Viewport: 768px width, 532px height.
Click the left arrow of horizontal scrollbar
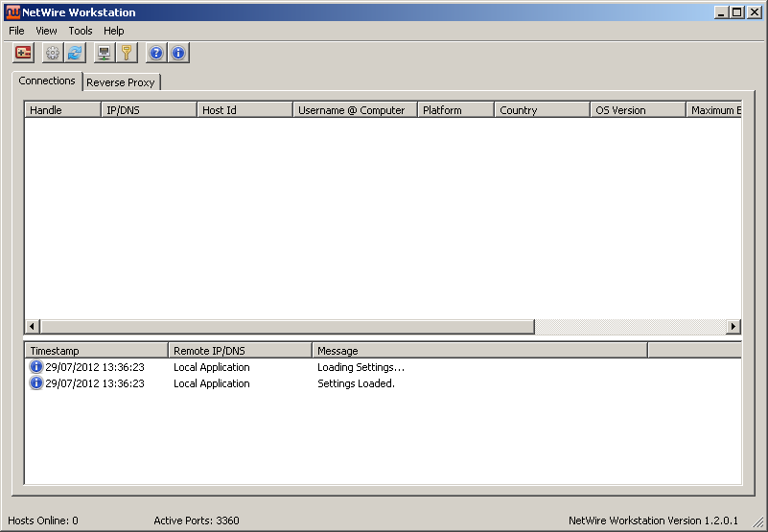[x=32, y=326]
